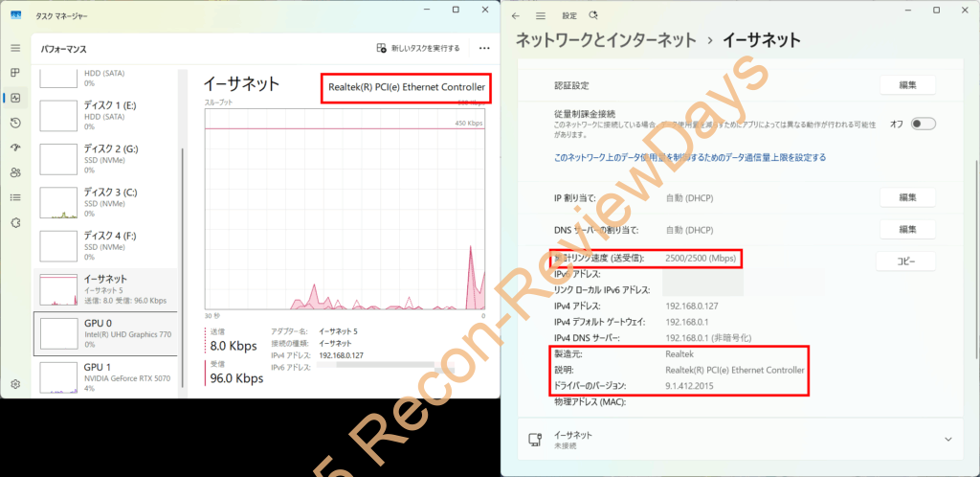Click IPv4 gateway value 192.168.0.1
Screen dimensions: 980x477
click(x=688, y=322)
